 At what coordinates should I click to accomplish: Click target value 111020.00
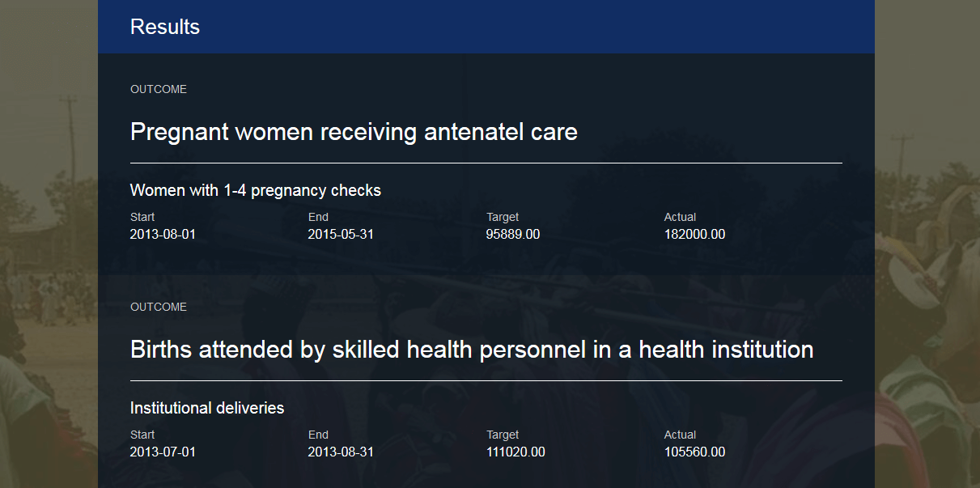(515, 452)
